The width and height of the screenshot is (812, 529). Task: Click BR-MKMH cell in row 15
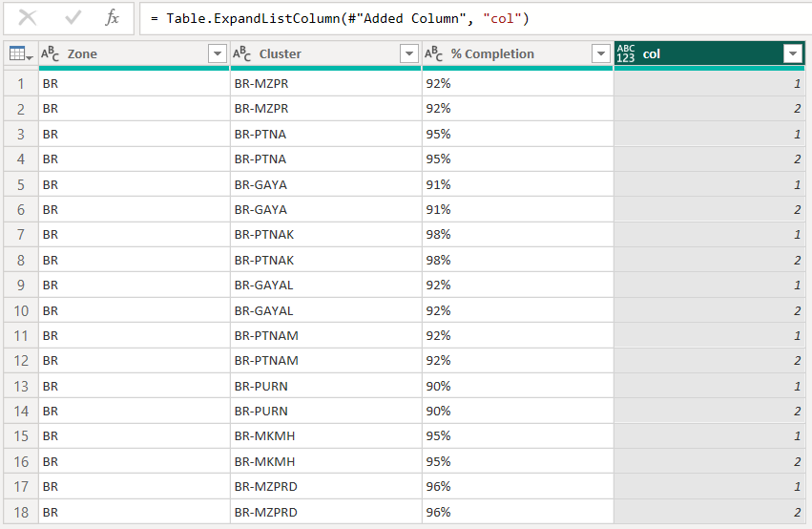326,436
